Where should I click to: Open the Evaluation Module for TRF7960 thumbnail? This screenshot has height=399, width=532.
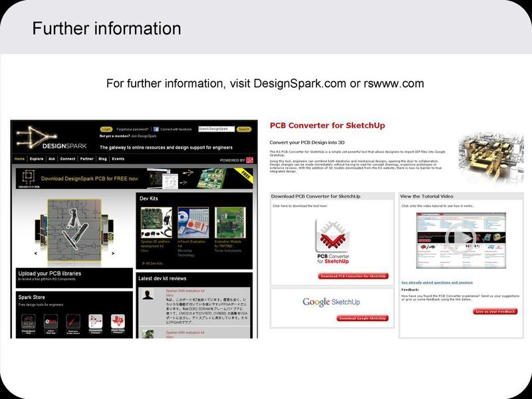pyautogui.click(x=230, y=223)
